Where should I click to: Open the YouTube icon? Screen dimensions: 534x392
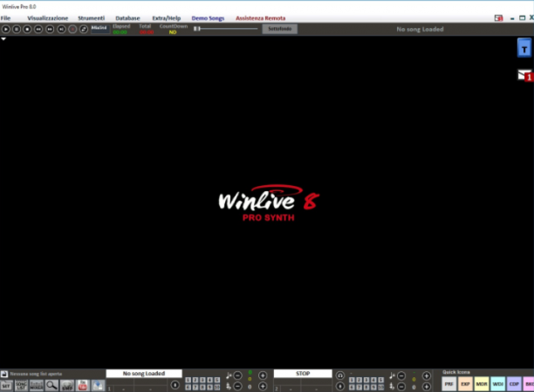82,386
